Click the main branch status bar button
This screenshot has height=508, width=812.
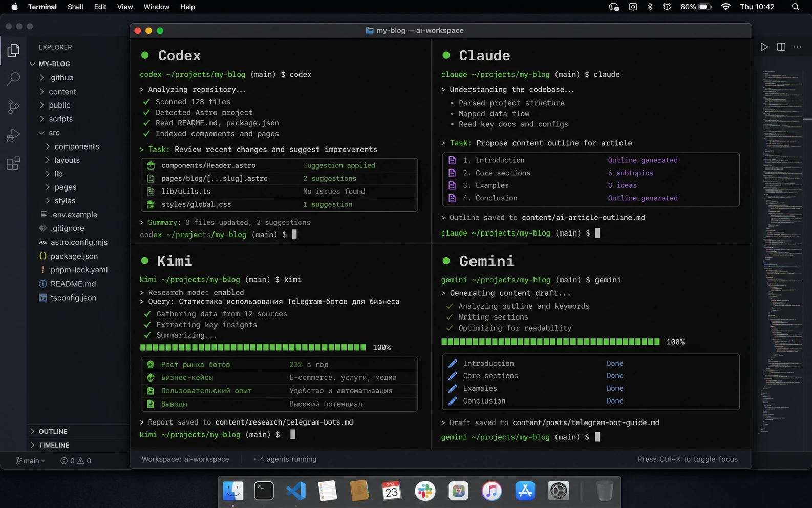pos(30,461)
